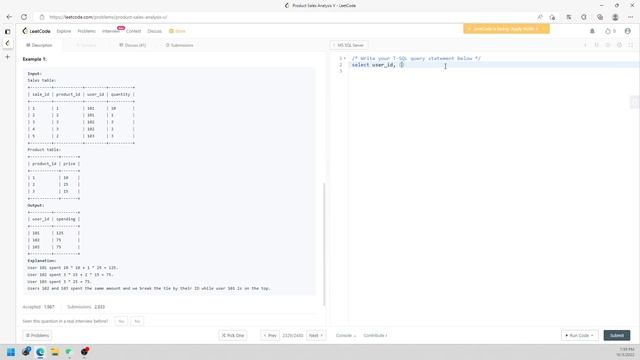The image size is (640, 360).
Task: Click the red recording app taskbar icon
Action: pyautogui.click(x=84, y=352)
